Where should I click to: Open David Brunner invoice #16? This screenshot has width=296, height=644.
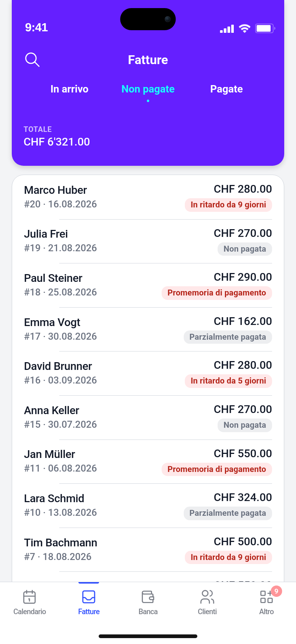[x=148, y=374]
